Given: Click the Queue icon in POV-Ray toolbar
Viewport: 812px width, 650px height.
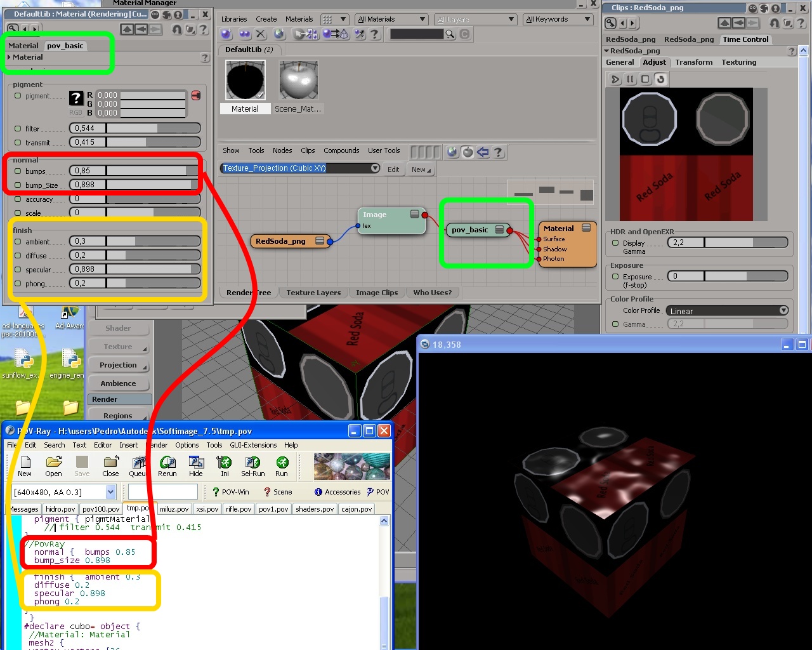Looking at the screenshot, I should (137, 467).
